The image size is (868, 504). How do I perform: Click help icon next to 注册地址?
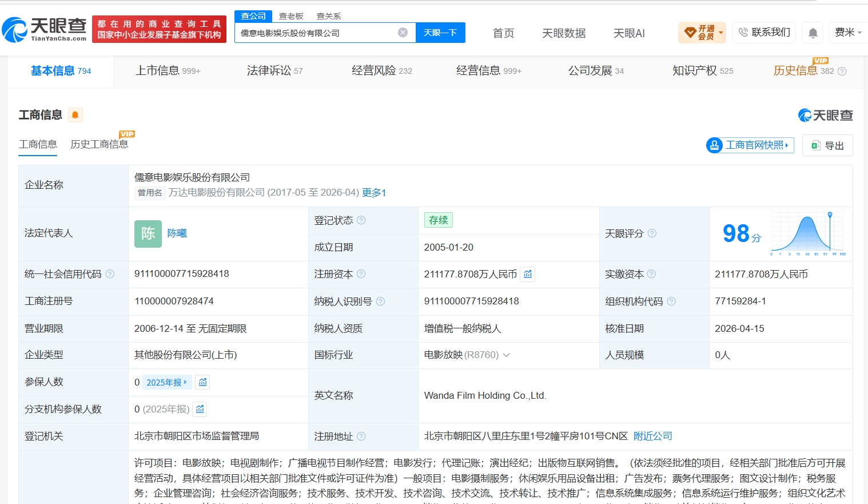[x=361, y=436]
